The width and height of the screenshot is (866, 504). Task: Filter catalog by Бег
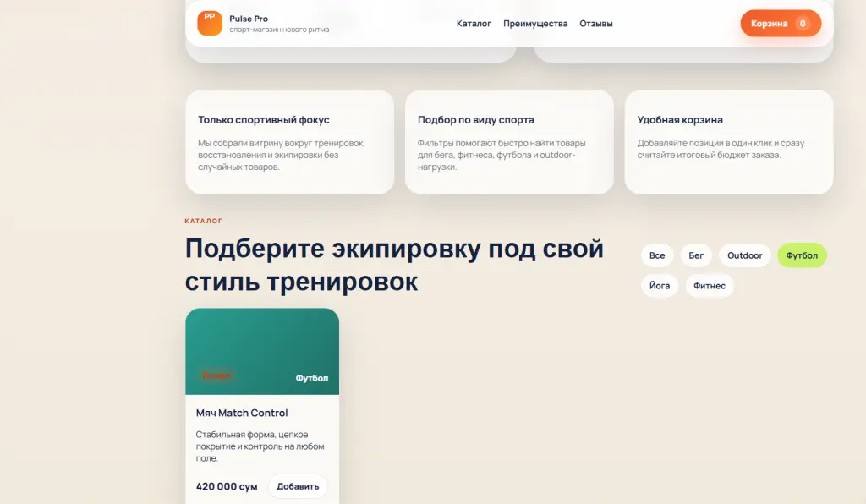[x=696, y=255]
